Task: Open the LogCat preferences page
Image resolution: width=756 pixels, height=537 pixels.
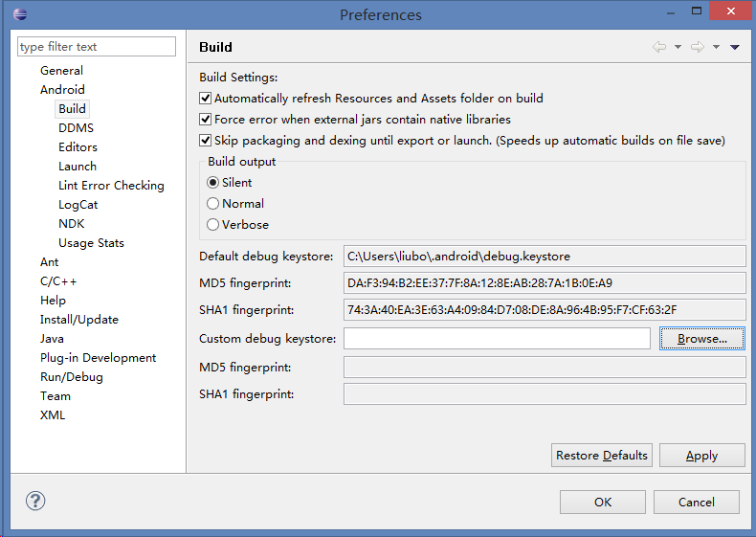Action: pos(78,205)
